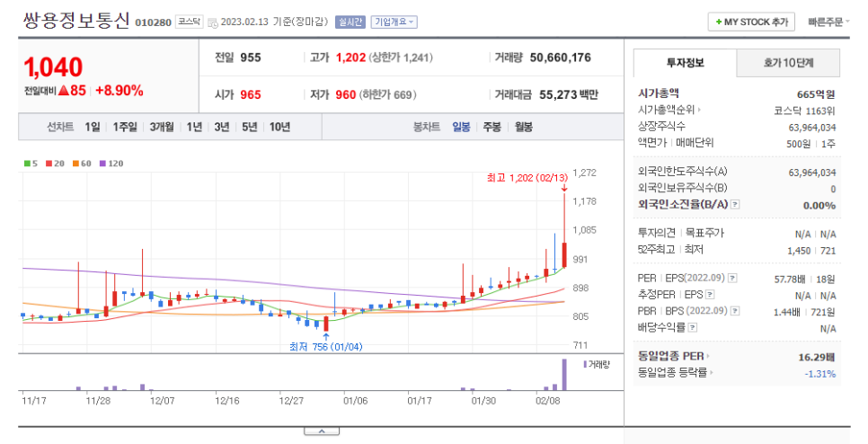Open the 동일업종 등락률 link
This screenshot has height=444, width=868.
point(676,373)
